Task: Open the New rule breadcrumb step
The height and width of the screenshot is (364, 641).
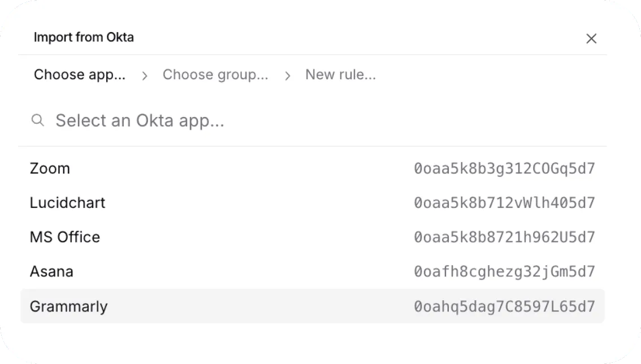Action: pos(341,74)
